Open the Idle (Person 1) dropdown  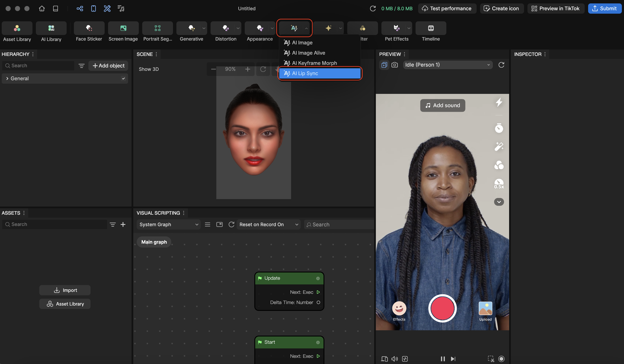[x=447, y=65]
